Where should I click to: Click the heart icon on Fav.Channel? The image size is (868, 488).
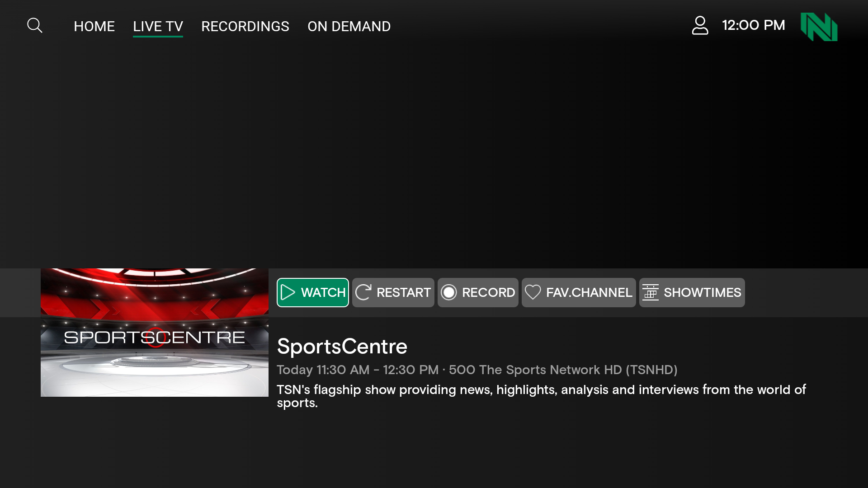pos(533,292)
